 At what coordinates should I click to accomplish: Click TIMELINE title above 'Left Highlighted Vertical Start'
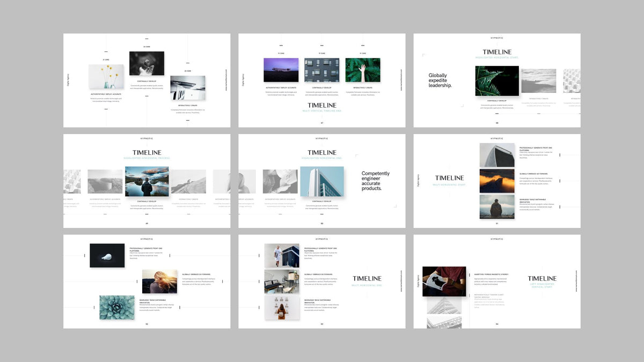pos(542,278)
